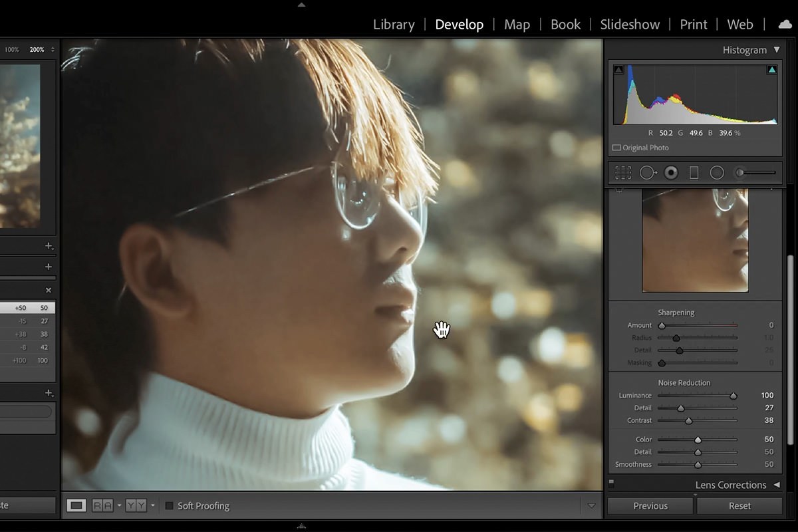Switch to the Slideshow module
This screenshot has height=532, width=798.
(630, 25)
